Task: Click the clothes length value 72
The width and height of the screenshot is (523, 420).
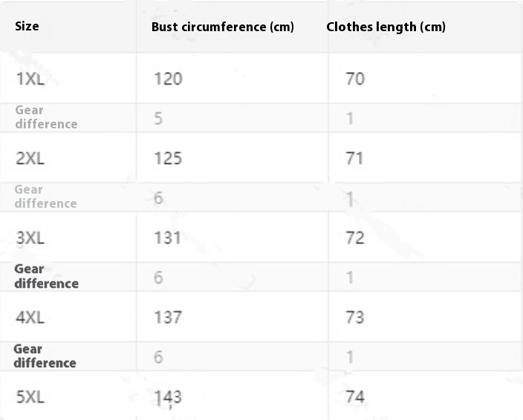Action: [355, 237]
